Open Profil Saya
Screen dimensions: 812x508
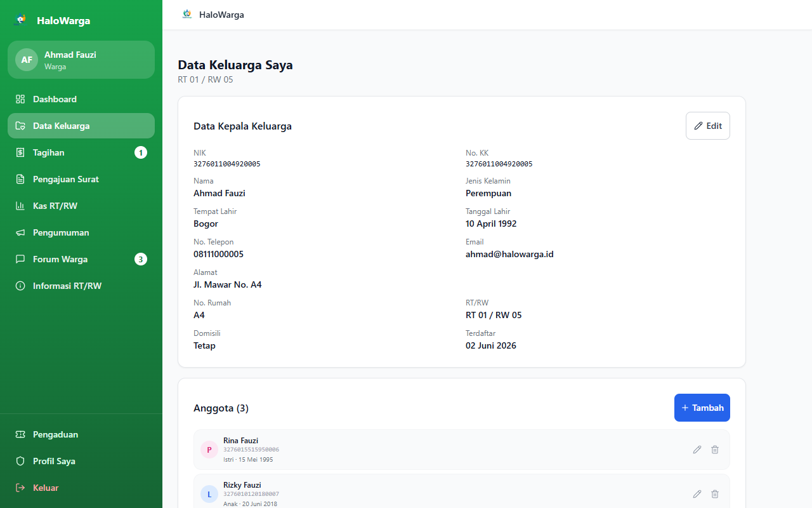pyautogui.click(x=81, y=461)
